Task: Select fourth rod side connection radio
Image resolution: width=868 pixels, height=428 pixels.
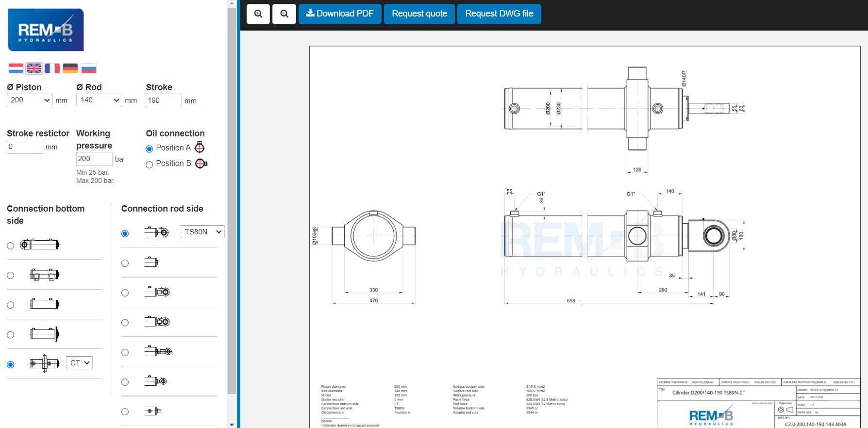Action: coord(125,323)
